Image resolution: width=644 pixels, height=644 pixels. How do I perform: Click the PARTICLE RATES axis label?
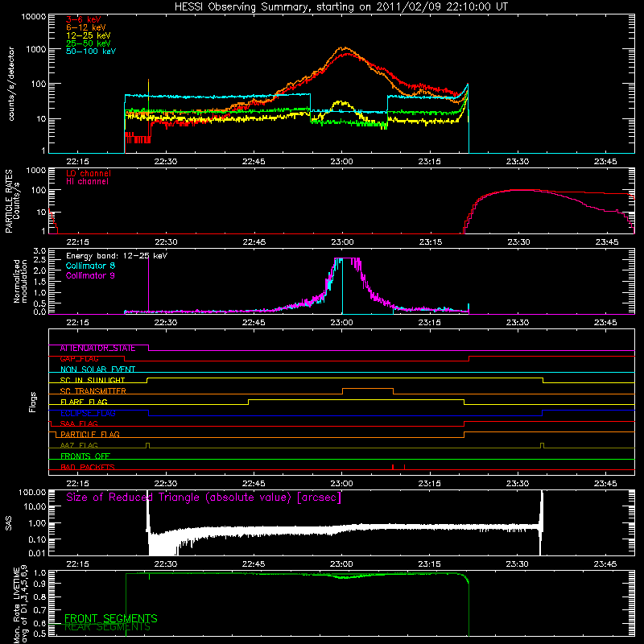12,200
